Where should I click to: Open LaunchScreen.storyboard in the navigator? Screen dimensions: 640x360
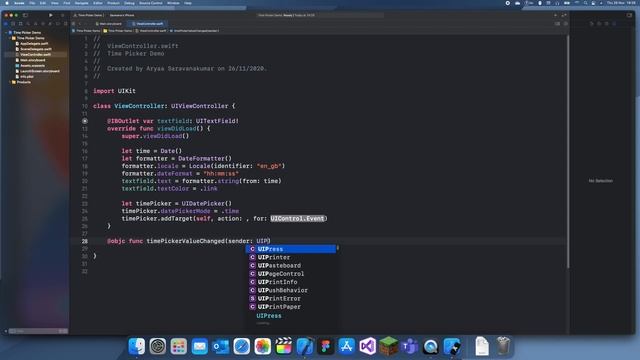coord(40,71)
